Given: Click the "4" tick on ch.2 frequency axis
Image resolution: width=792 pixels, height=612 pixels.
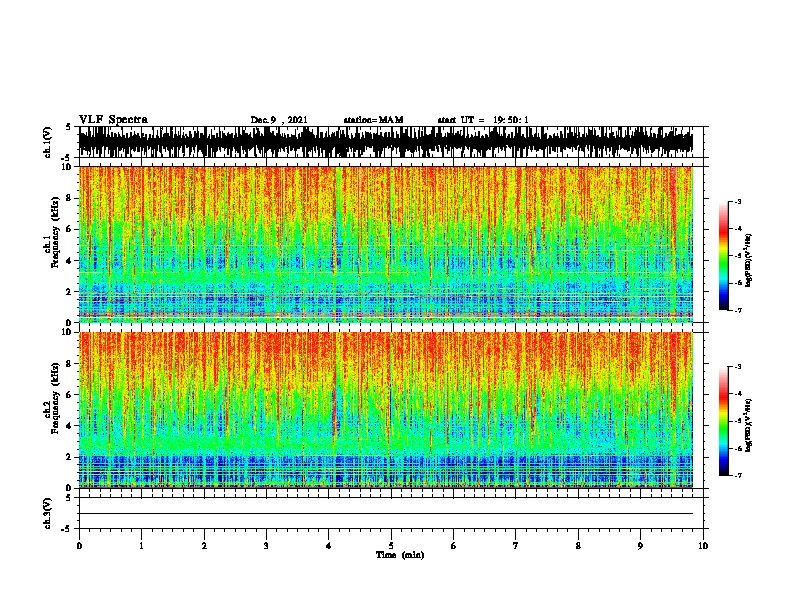Looking at the screenshot, I should point(69,426).
